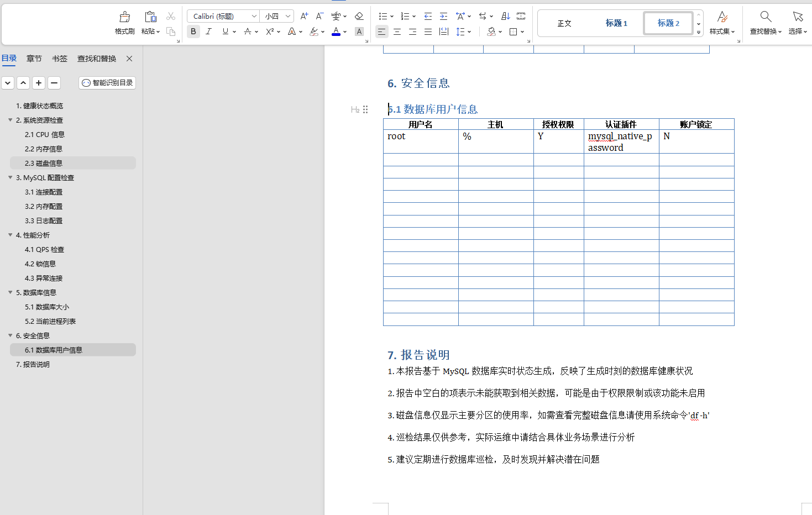Click the borders grid icon
812x515 pixels.
pos(514,31)
